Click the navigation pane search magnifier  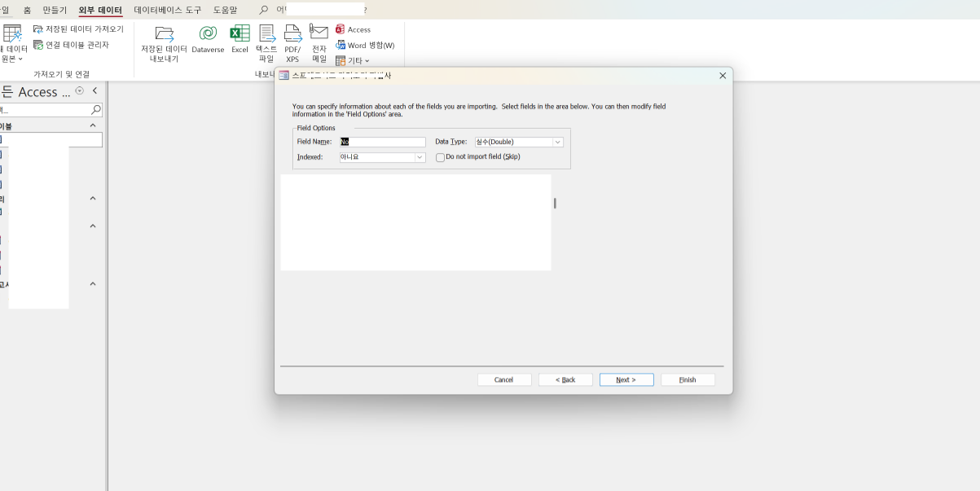point(96,110)
